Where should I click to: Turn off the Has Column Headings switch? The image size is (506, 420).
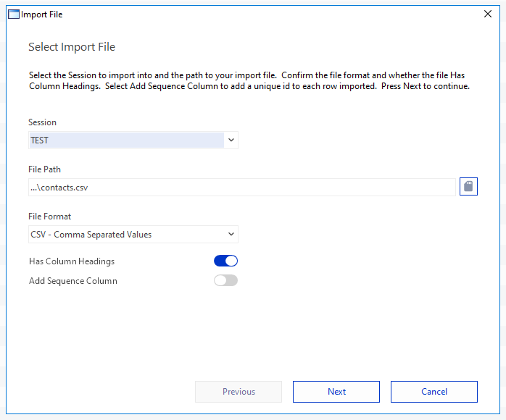(x=225, y=261)
